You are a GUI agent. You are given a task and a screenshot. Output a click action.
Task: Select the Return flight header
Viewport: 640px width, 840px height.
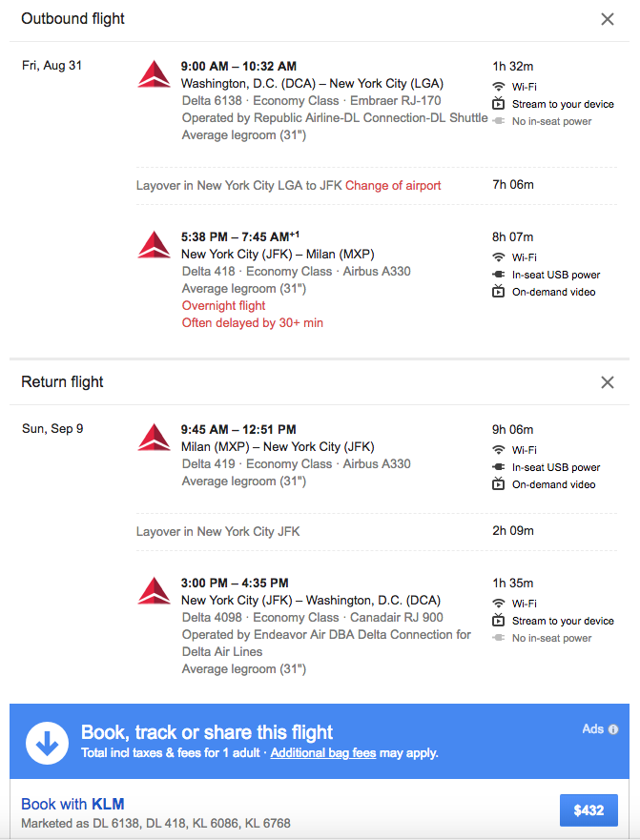(62, 382)
